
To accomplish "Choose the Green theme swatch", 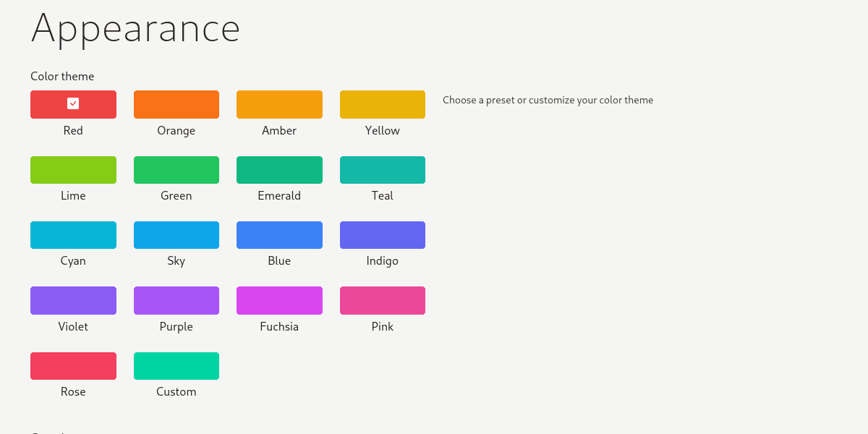I will point(176,170).
